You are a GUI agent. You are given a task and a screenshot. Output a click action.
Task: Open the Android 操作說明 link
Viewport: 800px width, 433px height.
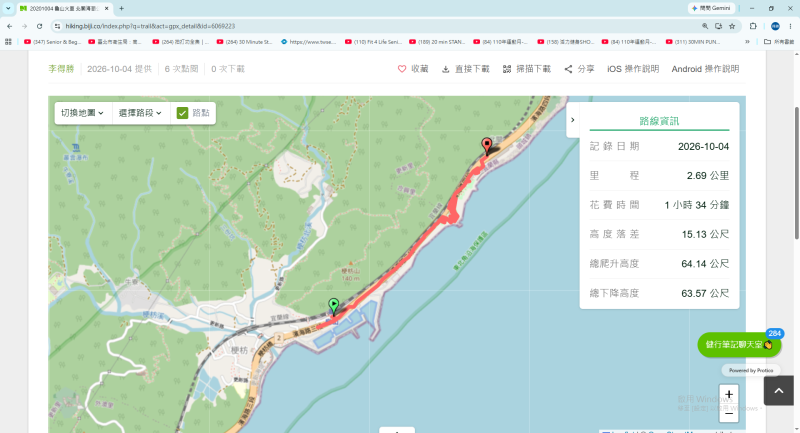click(x=705, y=69)
